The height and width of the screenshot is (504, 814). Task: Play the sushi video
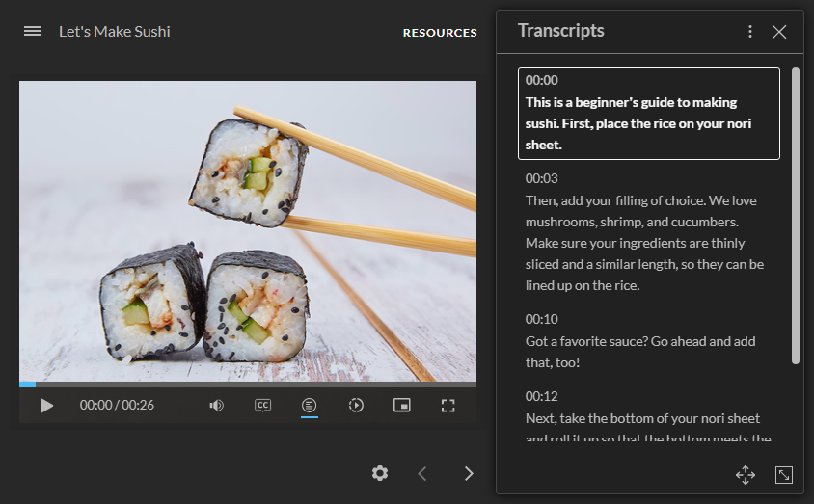click(x=46, y=406)
